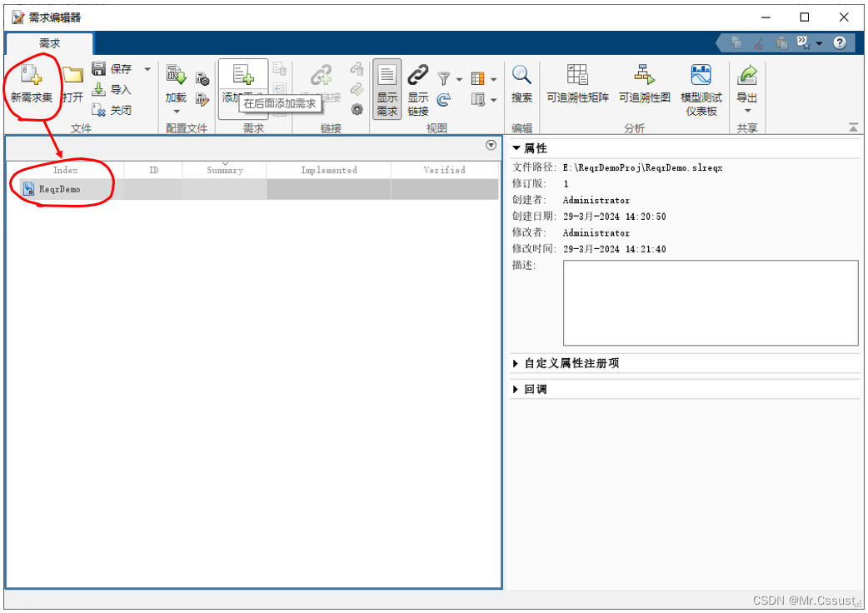The width and height of the screenshot is (868, 613).
Task: Select the 需求 ribbon tab
Action: pyautogui.click(x=49, y=43)
